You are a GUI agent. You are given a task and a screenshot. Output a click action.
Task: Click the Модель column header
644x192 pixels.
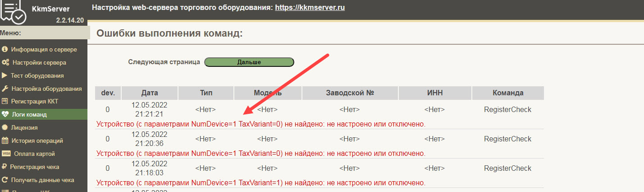[268, 93]
